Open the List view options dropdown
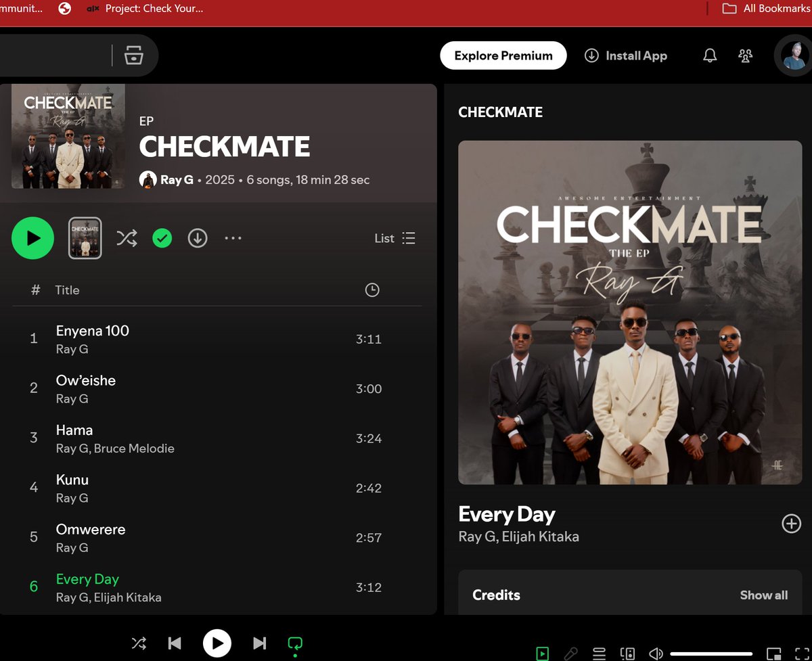 coord(395,238)
